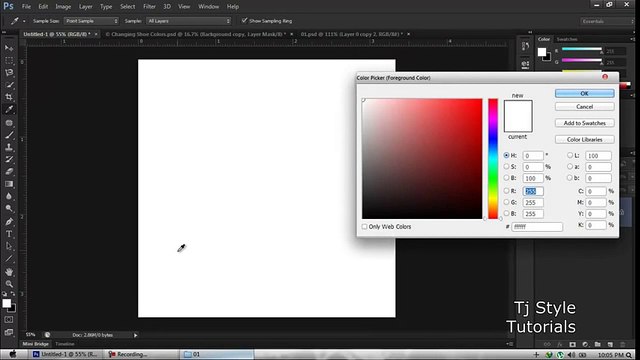Open the Color panel flyout menu
This screenshot has width=640, height=360.
point(632,39)
